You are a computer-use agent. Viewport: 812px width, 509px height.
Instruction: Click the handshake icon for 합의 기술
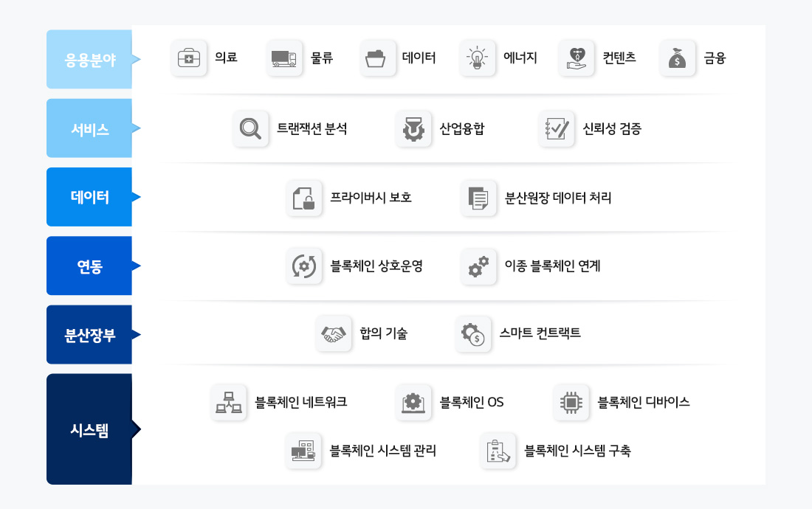pos(334,333)
